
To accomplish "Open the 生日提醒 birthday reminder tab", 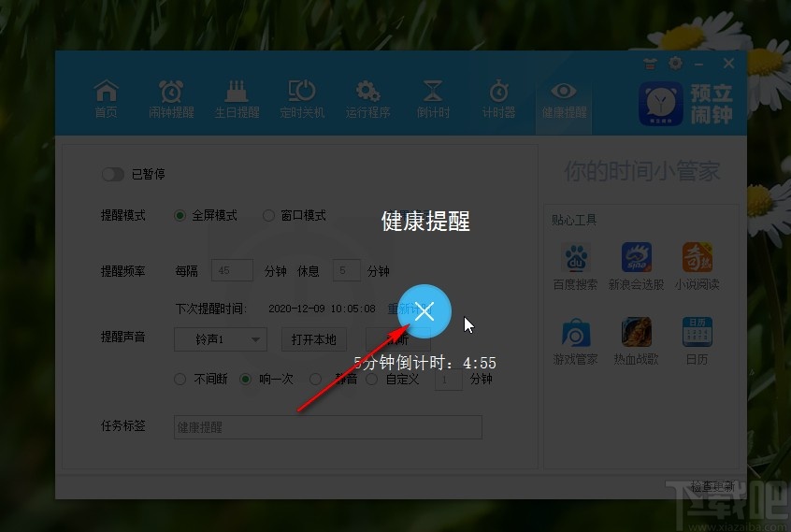I will tap(237, 99).
